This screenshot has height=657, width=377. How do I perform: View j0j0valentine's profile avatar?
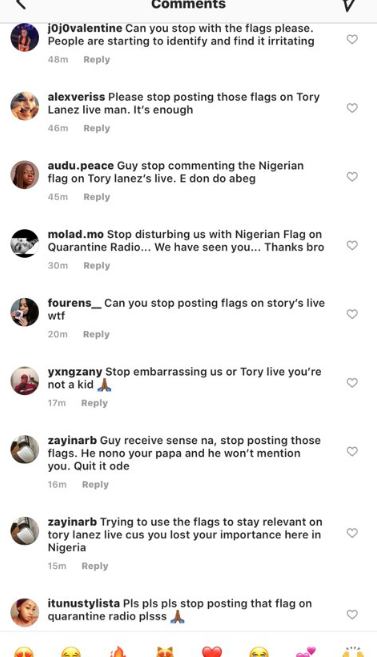(x=25, y=37)
